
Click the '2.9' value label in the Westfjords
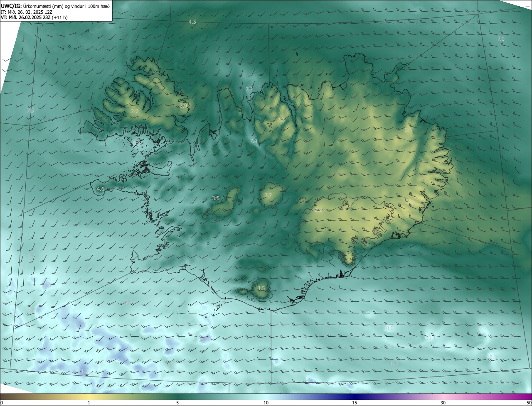tap(183, 106)
